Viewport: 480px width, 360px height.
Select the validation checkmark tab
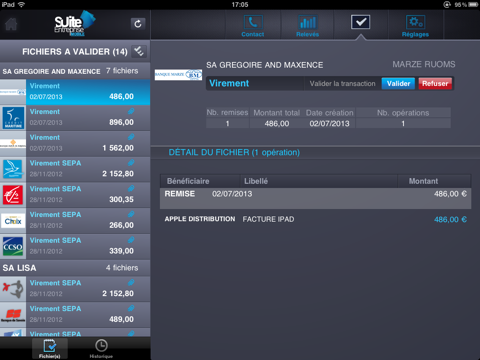(360, 22)
